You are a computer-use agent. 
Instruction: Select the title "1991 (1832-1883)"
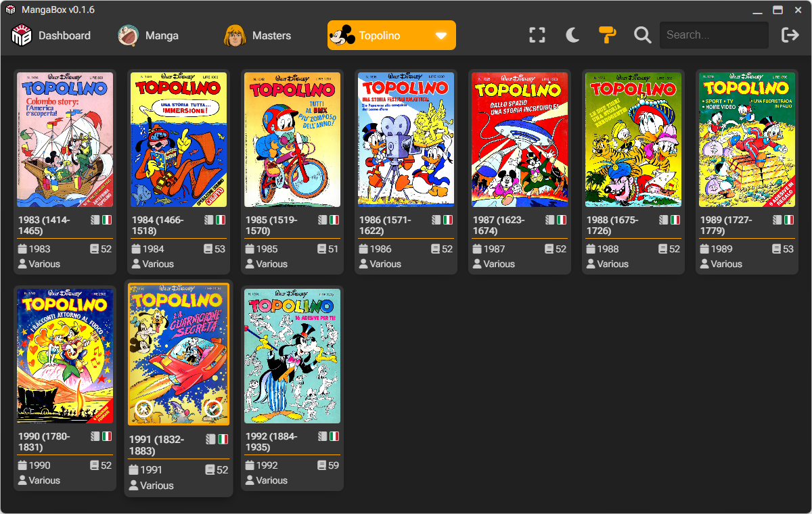point(157,445)
